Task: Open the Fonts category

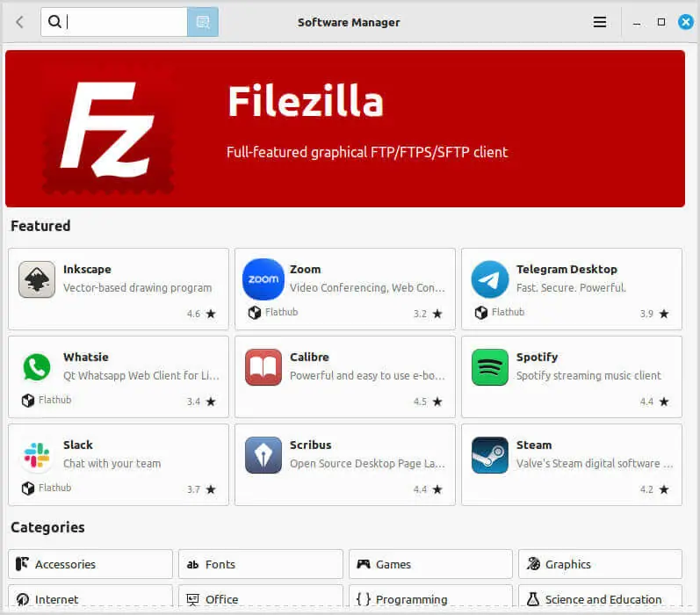Action: pyautogui.click(x=261, y=564)
